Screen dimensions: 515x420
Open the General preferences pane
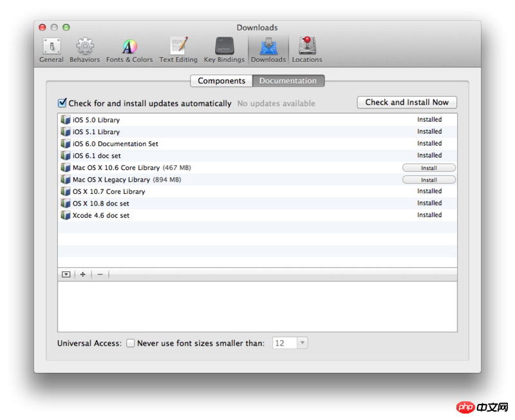tap(51, 50)
